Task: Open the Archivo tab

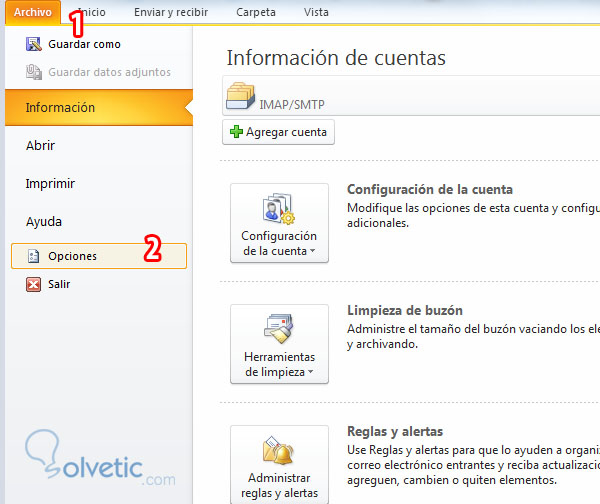Action: [33, 12]
